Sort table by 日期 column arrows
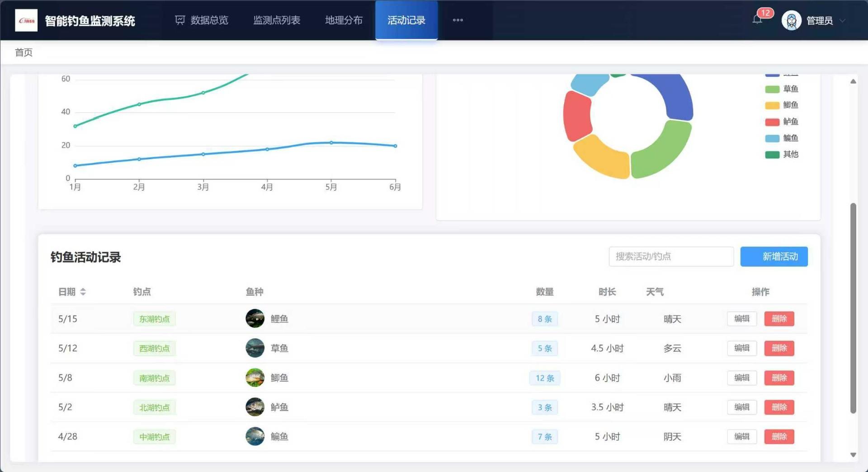 point(83,292)
